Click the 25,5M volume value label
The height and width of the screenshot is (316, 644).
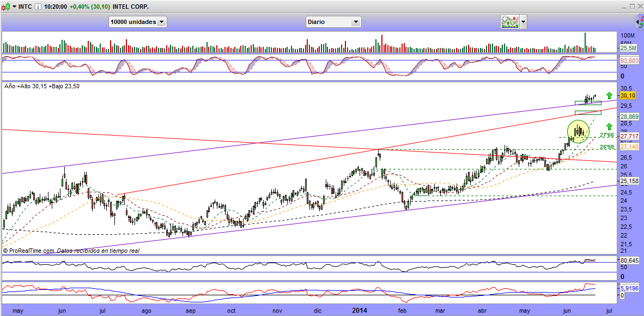(628, 48)
